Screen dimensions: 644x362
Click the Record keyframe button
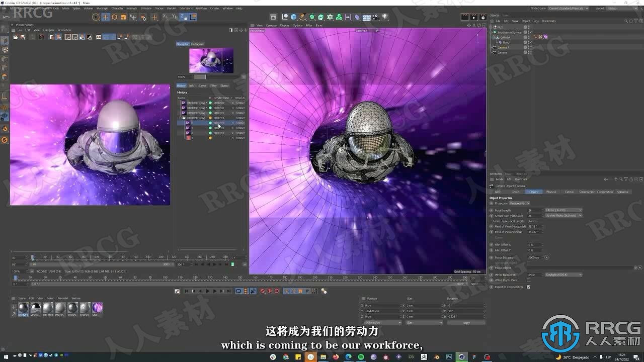pyautogui.click(x=263, y=291)
